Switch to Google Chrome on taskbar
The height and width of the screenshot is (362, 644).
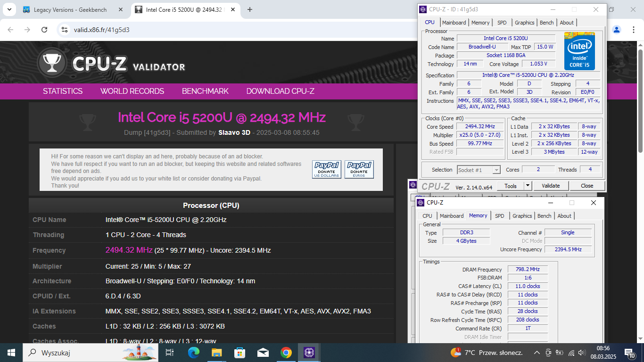[x=286, y=353]
